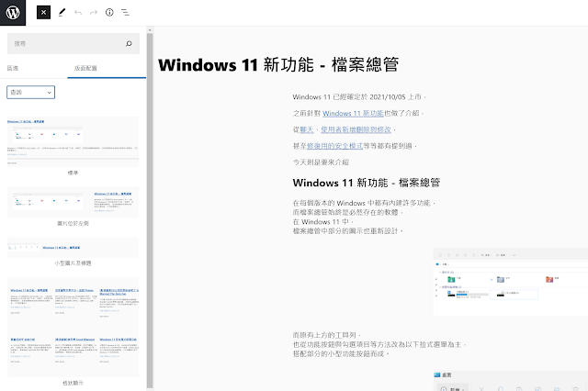
Task: Switch to the 區塊 tab
Action: coord(13,68)
